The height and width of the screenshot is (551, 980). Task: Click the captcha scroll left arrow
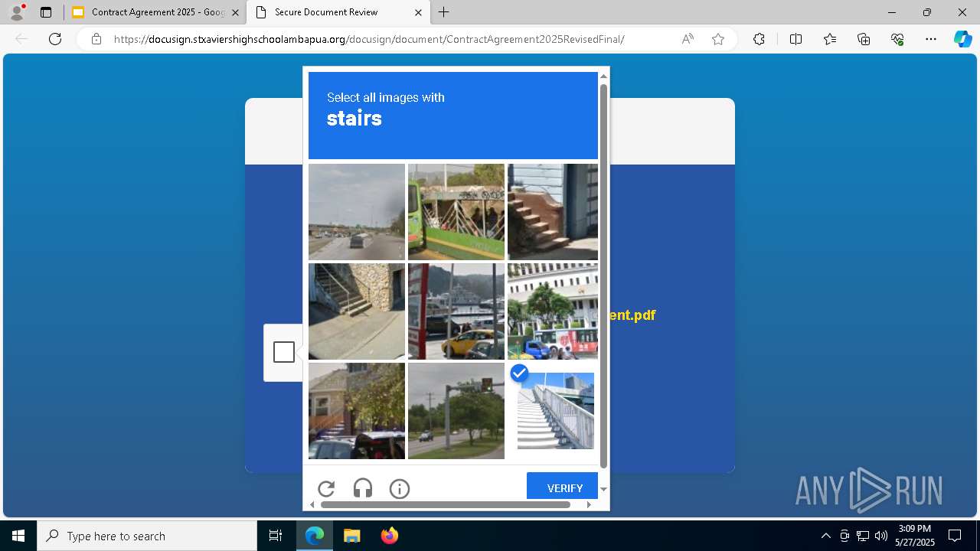[312, 504]
